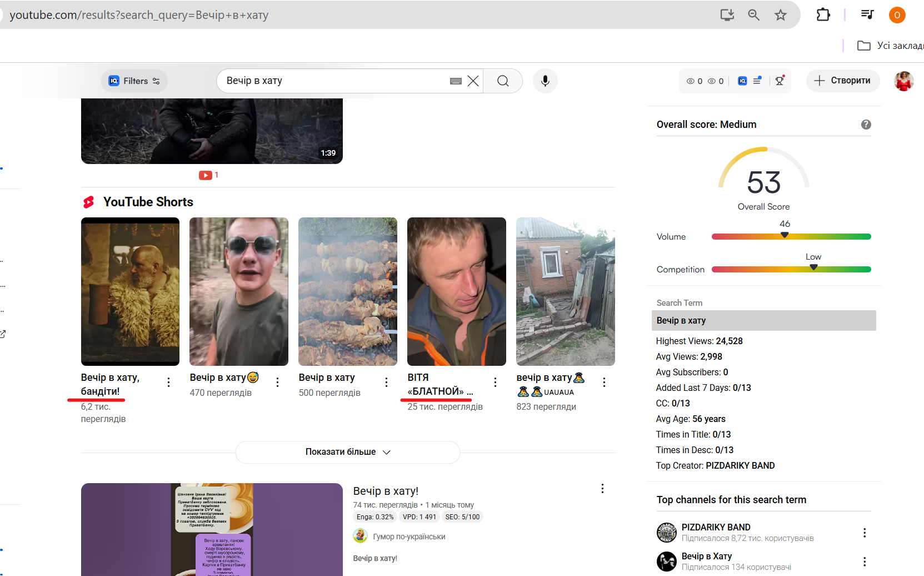Click the Enga: 0.32% badge

[375, 517]
